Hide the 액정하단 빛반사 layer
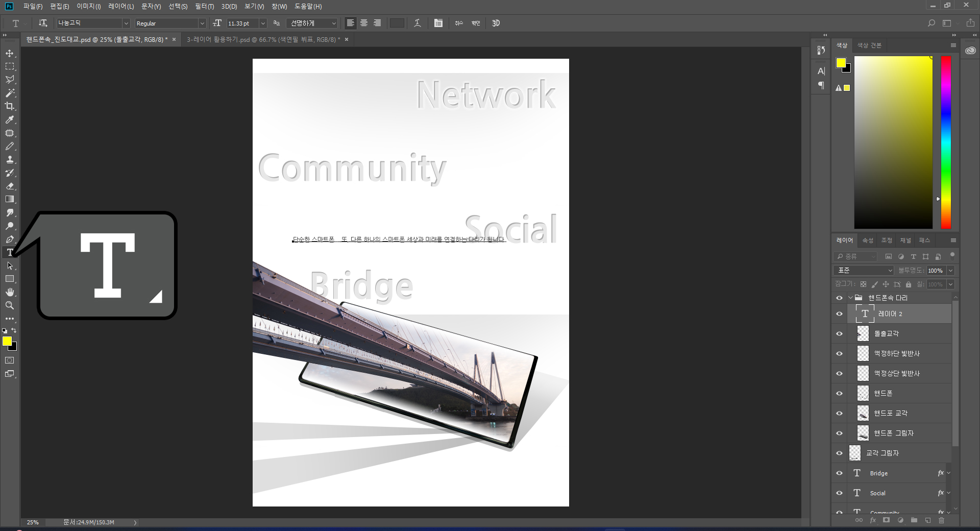The width and height of the screenshot is (980, 531). coord(839,354)
